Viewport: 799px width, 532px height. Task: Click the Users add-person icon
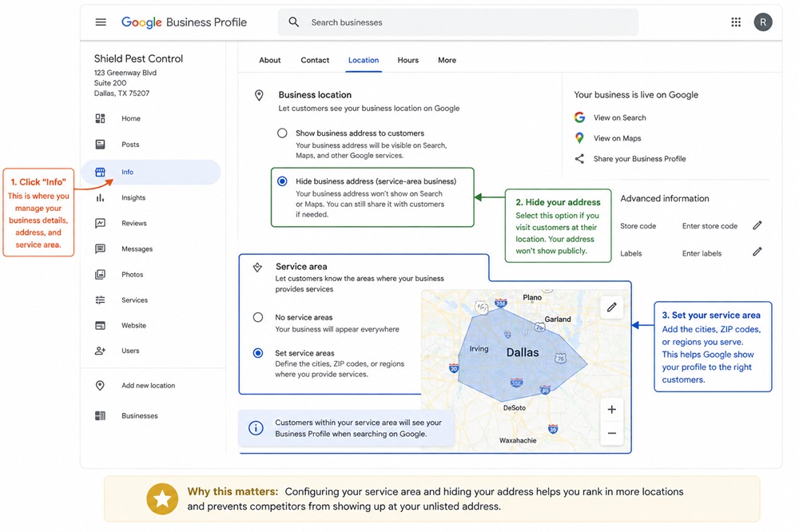pyautogui.click(x=101, y=351)
